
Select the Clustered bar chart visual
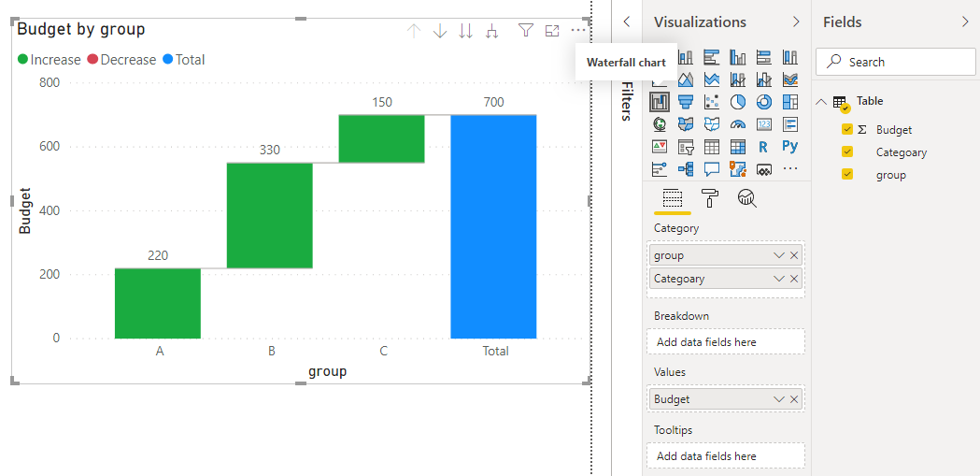click(x=712, y=58)
